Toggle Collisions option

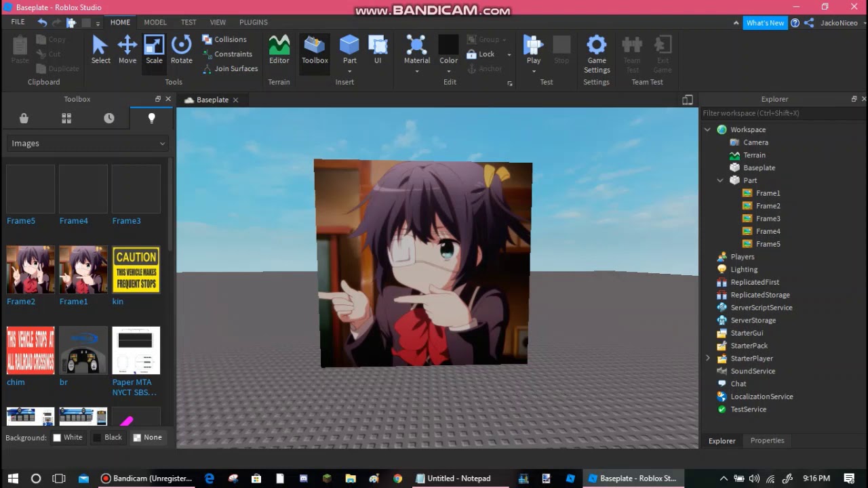(x=224, y=39)
